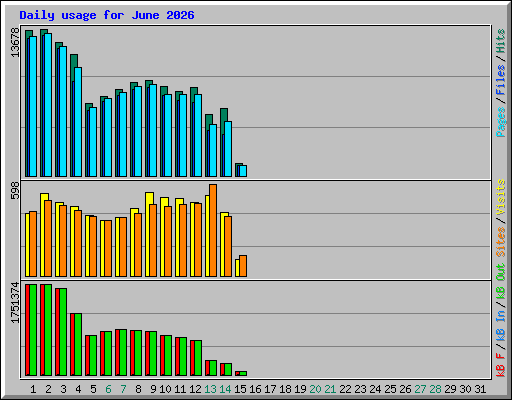
Task: Click green day 6 on the x-axis
Action: [108, 389]
